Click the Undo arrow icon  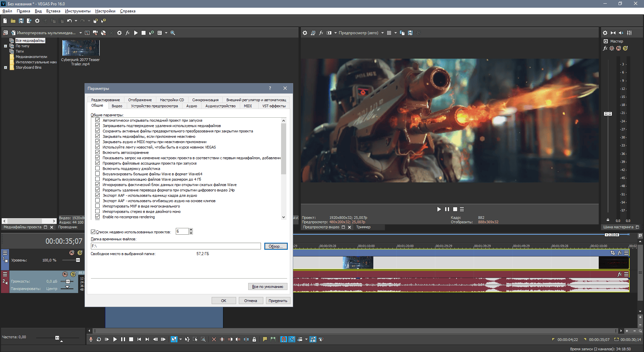point(69,21)
